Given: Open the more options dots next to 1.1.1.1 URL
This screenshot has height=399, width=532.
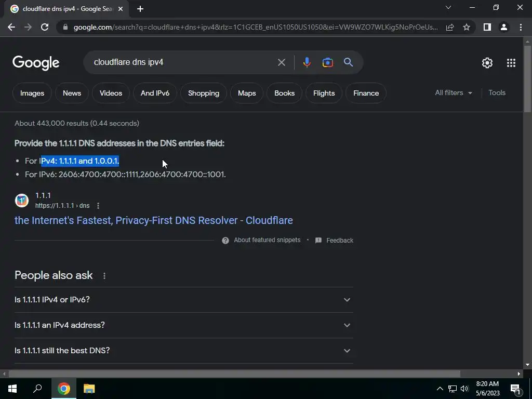Looking at the screenshot, I should [x=98, y=206].
